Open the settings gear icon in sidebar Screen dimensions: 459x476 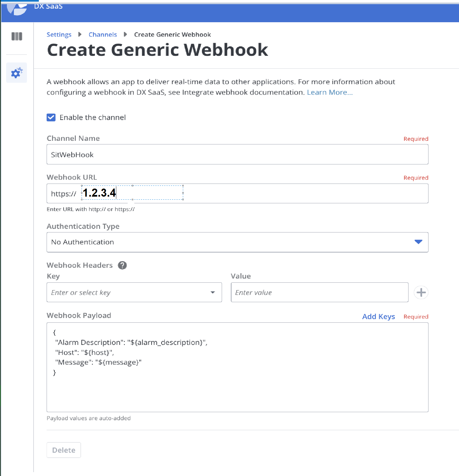tap(17, 73)
